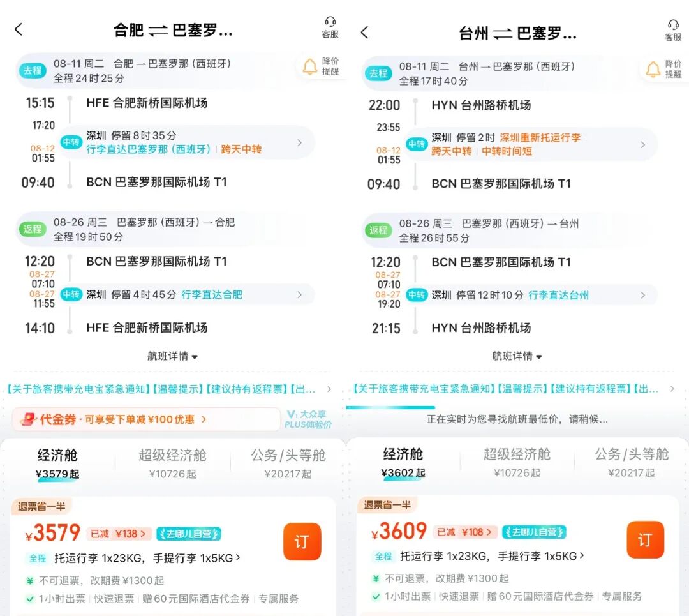Tap title 台州 ⇌ 巴塞罗...
The image size is (689, 616).
click(x=517, y=33)
